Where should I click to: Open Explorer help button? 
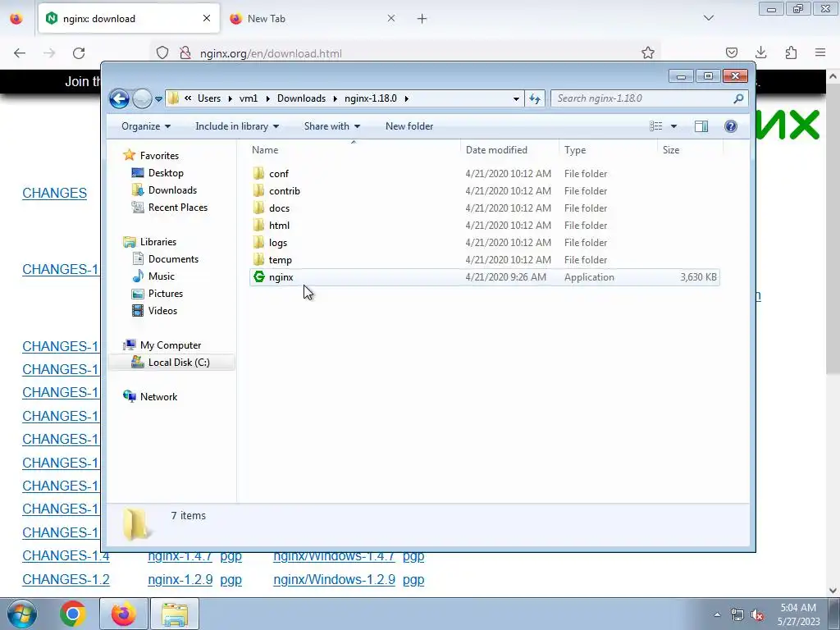730,126
